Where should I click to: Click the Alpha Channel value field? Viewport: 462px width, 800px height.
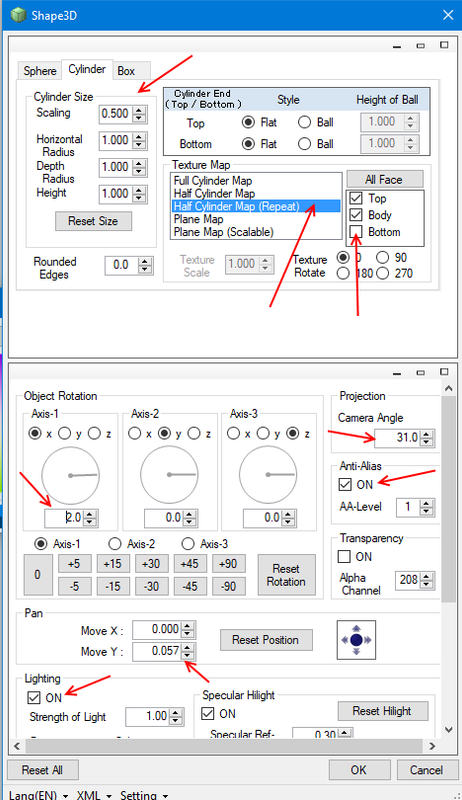point(408,580)
